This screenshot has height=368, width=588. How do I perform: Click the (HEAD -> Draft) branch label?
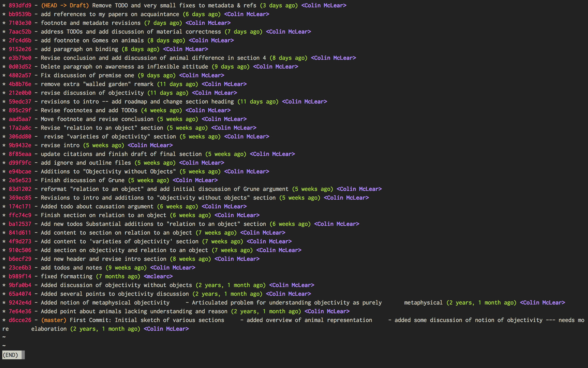coord(65,5)
